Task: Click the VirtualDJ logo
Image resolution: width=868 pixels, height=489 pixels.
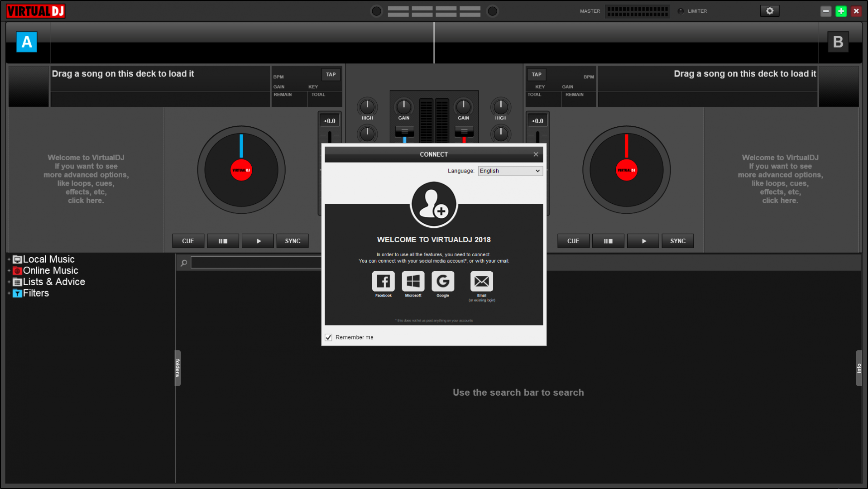Action: (x=36, y=11)
